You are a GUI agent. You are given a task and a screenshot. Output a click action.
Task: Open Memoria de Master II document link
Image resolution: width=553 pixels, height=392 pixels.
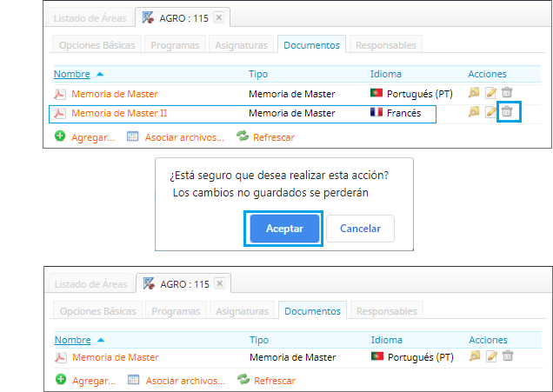(119, 113)
